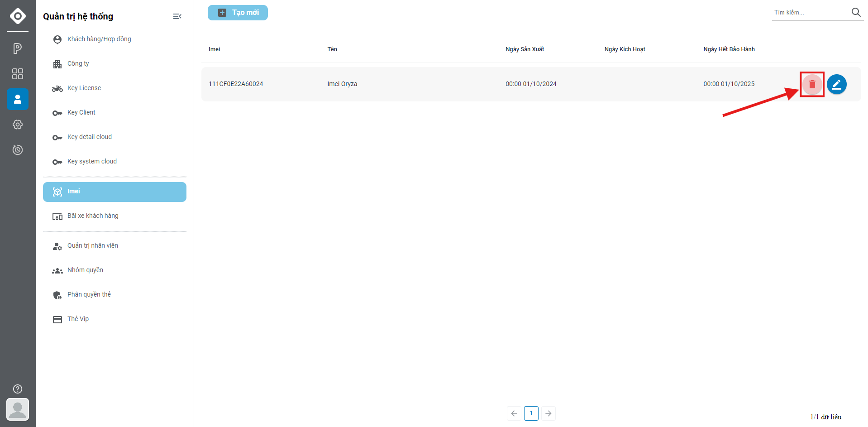The image size is (868, 427).
Task: Click the Ngày Sản Xuất header
Action: tap(525, 49)
